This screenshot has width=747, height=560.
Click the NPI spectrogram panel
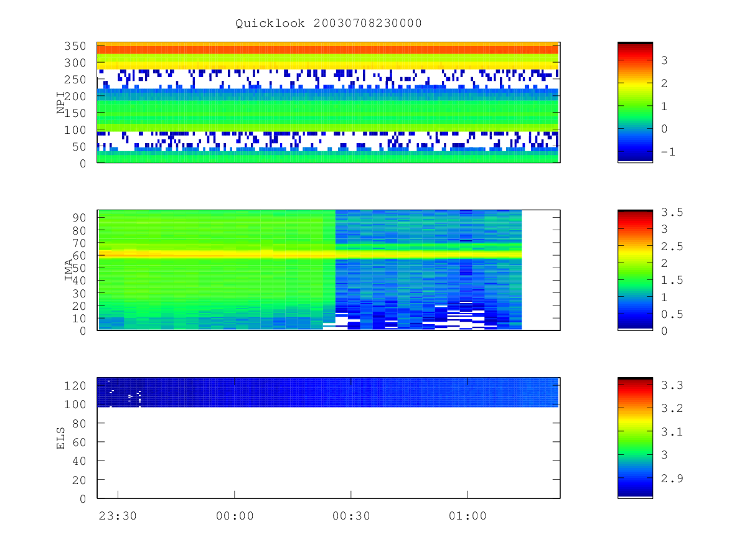[x=329, y=103]
